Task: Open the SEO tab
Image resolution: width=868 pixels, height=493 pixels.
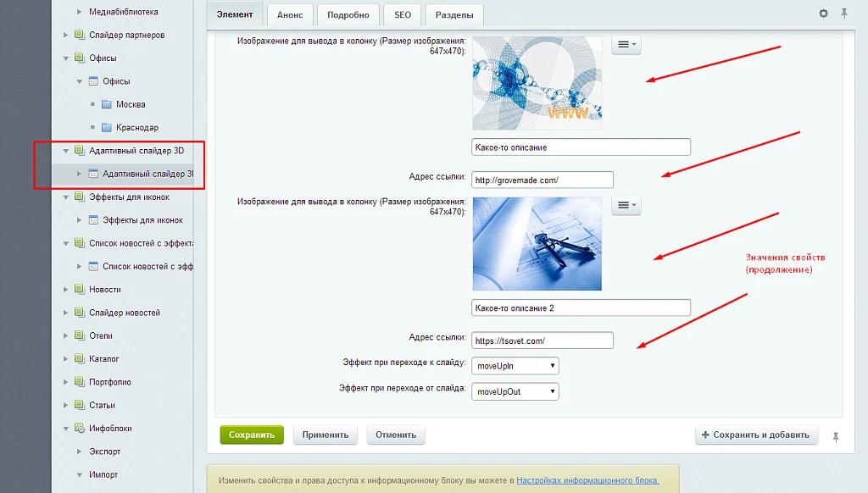Action: 403,15
